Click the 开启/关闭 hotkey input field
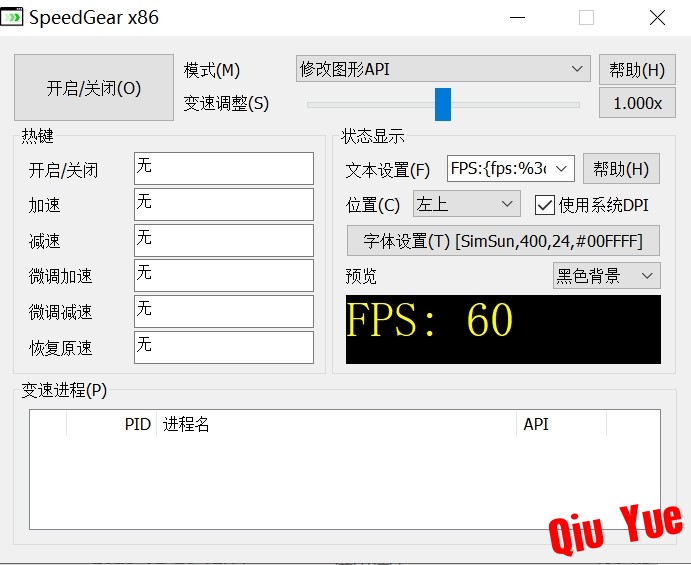691x565 pixels. coord(224,168)
